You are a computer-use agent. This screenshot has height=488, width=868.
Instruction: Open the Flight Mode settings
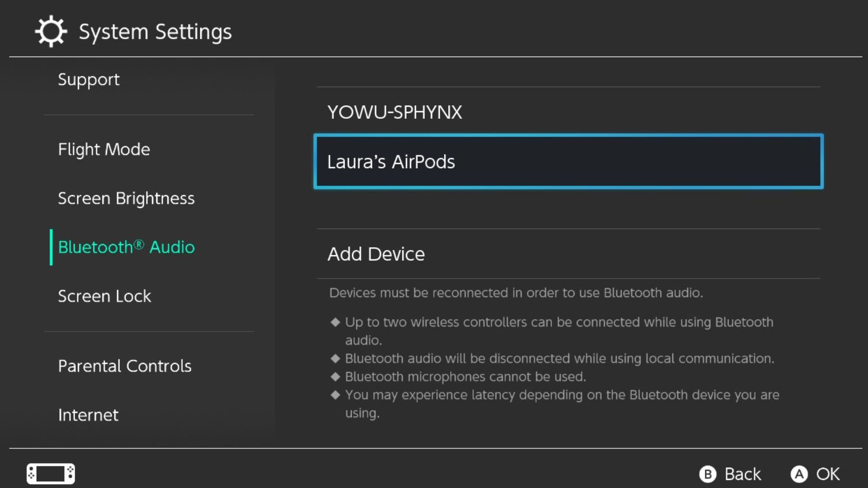pyautogui.click(x=104, y=149)
